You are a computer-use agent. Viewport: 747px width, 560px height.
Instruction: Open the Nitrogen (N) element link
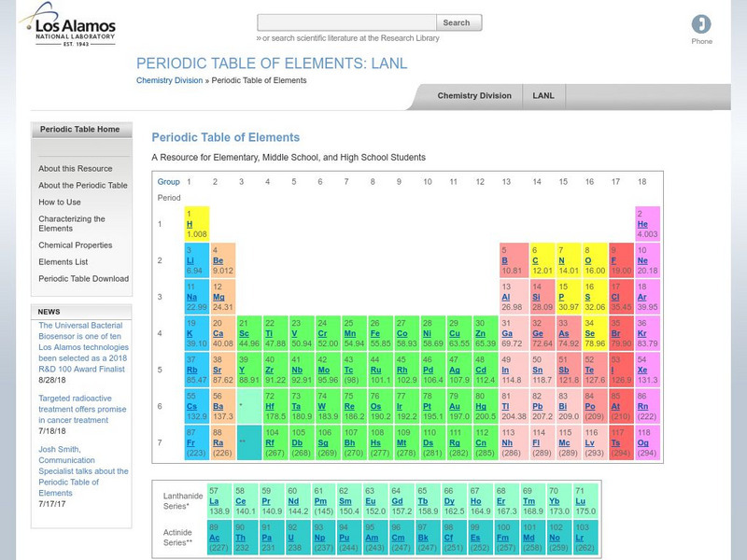pyautogui.click(x=562, y=260)
